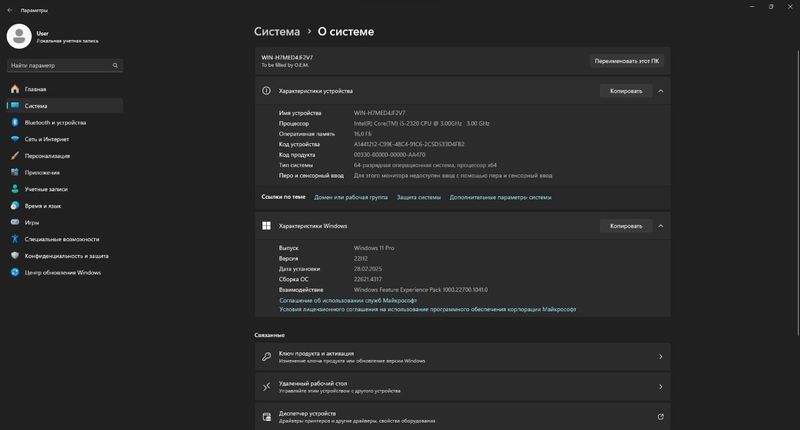Click Система breadcrumb in header
800x430 pixels.
(x=277, y=32)
